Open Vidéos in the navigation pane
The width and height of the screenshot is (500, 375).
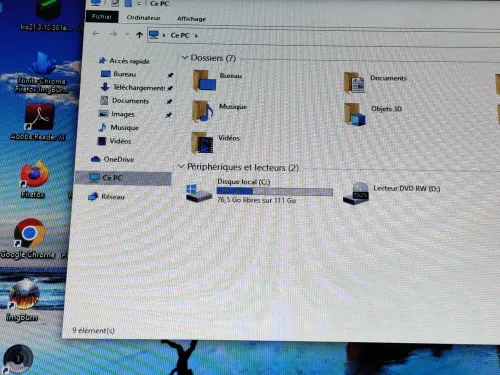coord(120,141)
